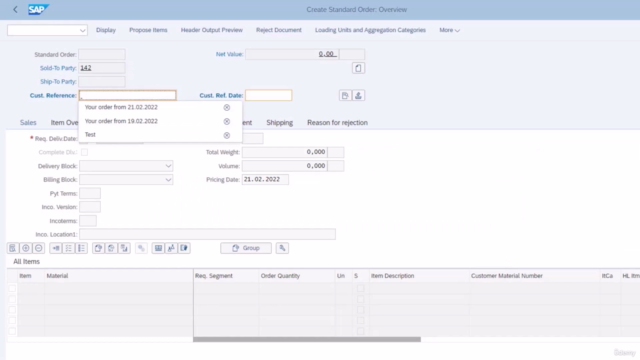Click Propose Items in the toolbar

pos(148,30)
